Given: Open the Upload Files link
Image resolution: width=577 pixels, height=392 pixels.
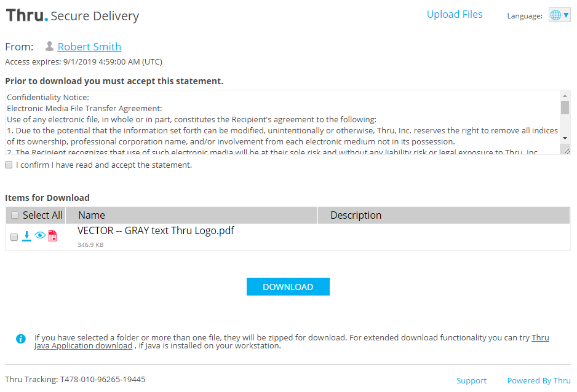Looking at the screenshot, I should coord(455,15).
